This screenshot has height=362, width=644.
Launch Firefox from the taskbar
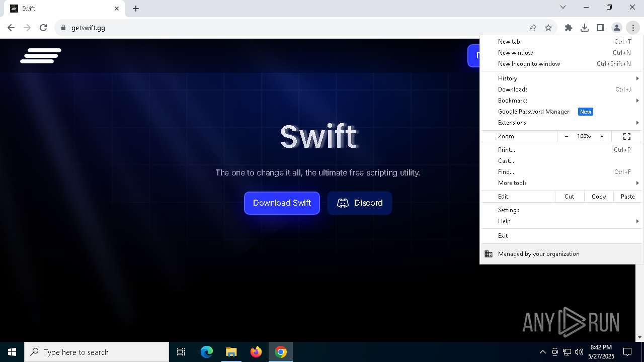[x=256, y=352]
